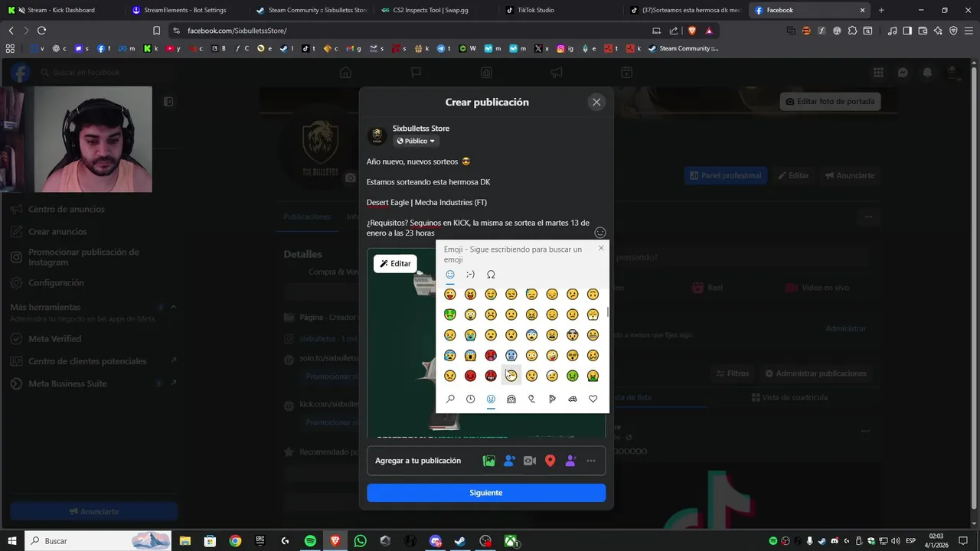Open a new browser tab with plus button

(881, 10)
